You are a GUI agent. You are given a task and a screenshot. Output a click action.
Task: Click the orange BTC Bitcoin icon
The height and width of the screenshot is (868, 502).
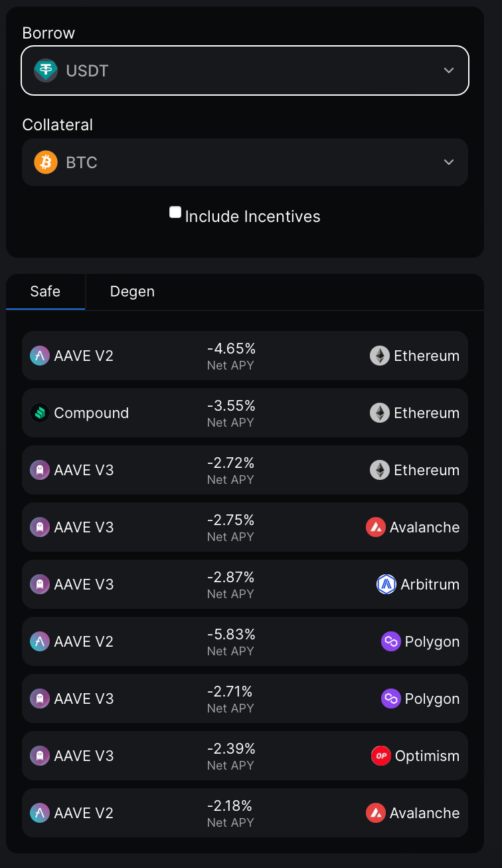click(46, 162)
